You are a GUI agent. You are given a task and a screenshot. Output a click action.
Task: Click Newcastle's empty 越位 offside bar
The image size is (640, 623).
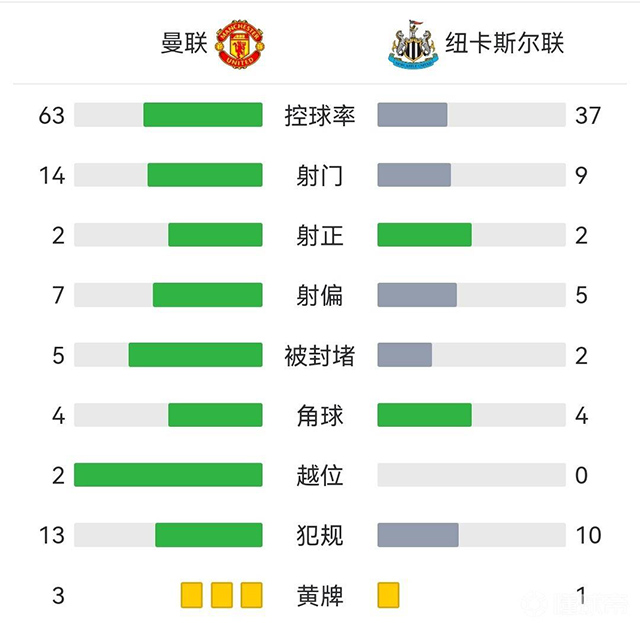pos(471,475)
